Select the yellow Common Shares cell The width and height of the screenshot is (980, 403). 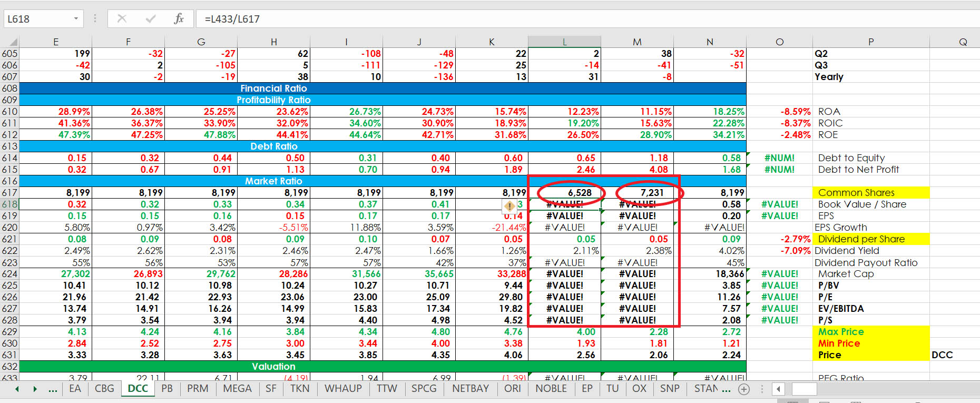tap(870, 193)
